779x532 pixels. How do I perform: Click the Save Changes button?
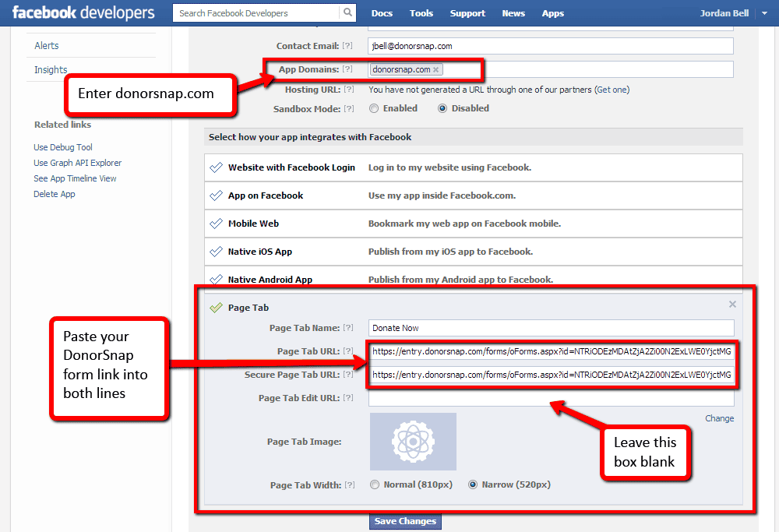click(405, 521)
